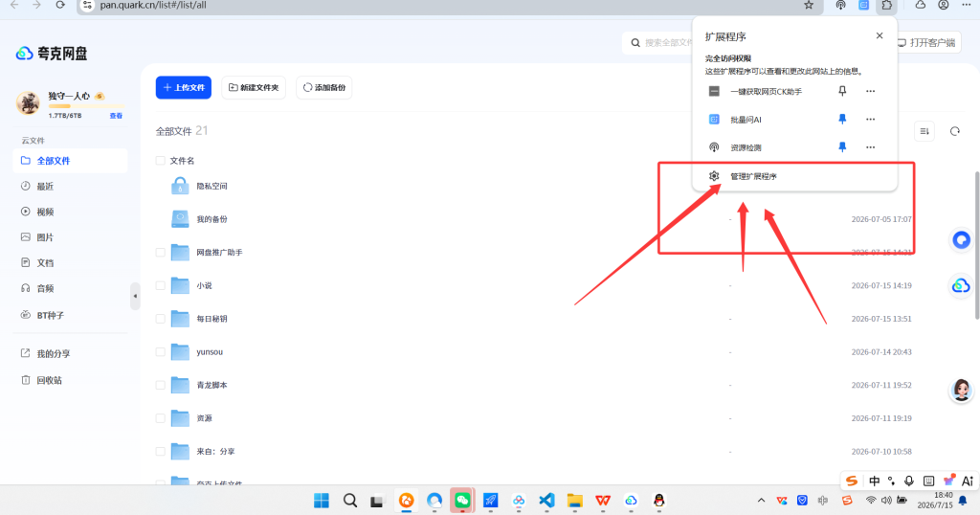980x515 pixels.
Task: Open the 资源 folder icon
Action: tap(180, 417)
